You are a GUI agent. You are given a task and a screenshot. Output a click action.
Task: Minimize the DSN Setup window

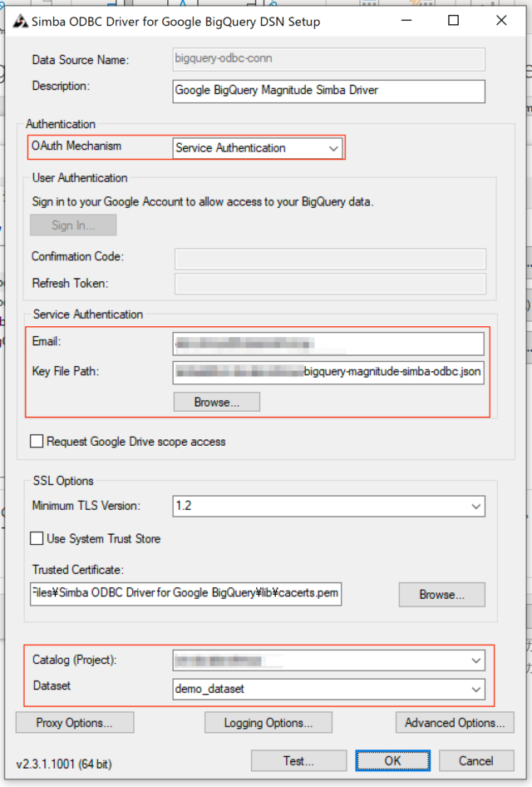click(x=405, y=22)
